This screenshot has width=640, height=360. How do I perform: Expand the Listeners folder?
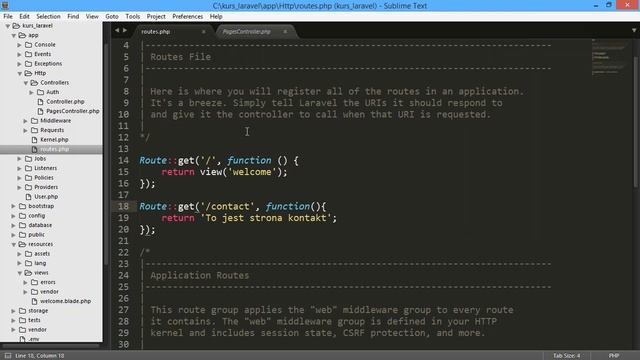(x=20, y=168)
